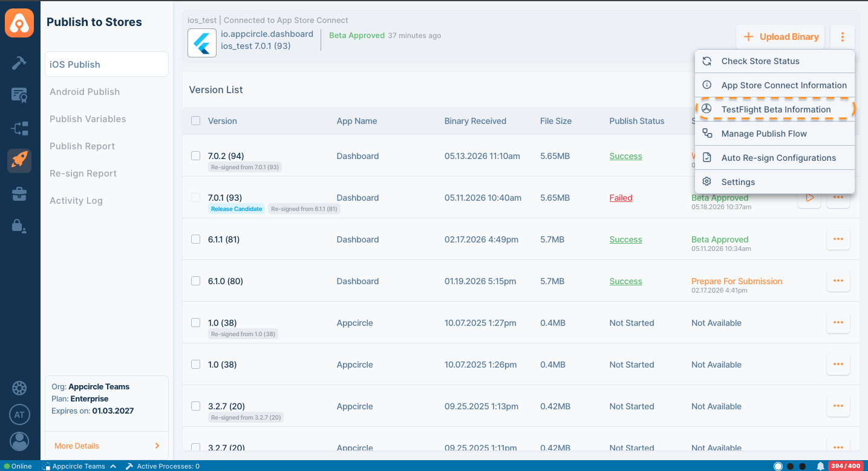This screenshot has width=868, height=471.
Task: Click the Flutter app icon for ios_test
Action: click(x=202, y=43)
